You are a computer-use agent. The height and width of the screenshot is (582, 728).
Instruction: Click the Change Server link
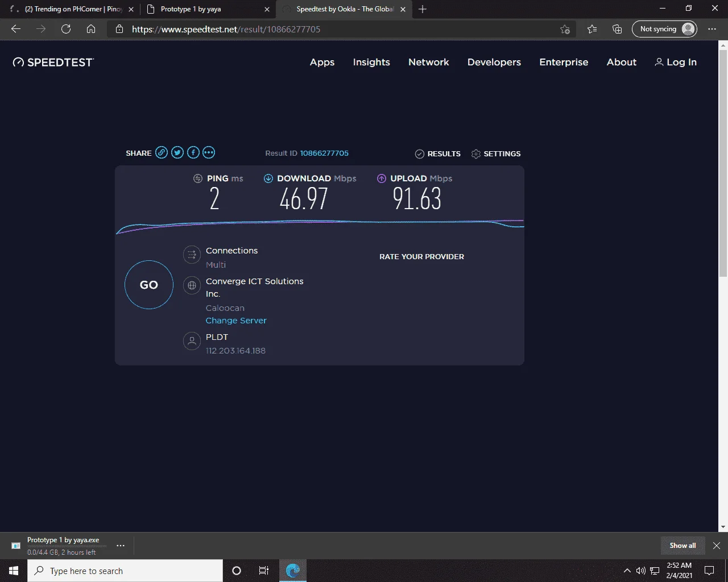pos(236,321)
